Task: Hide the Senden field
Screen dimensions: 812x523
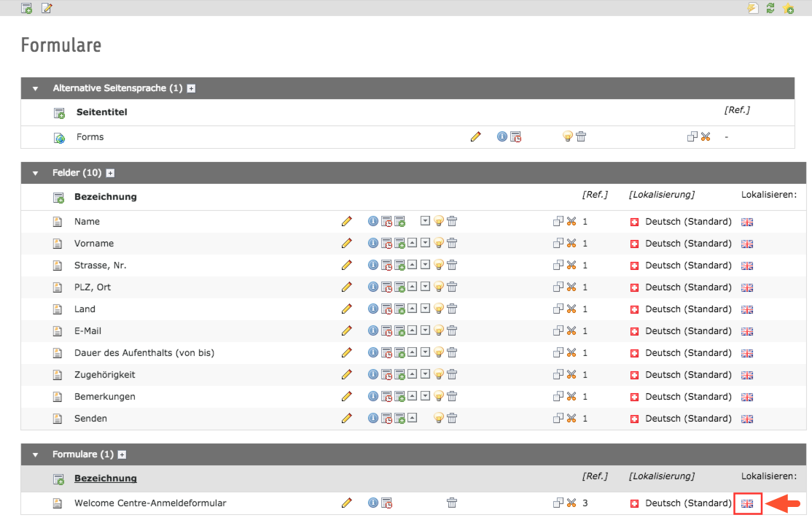Action: (x=439, y=418)
